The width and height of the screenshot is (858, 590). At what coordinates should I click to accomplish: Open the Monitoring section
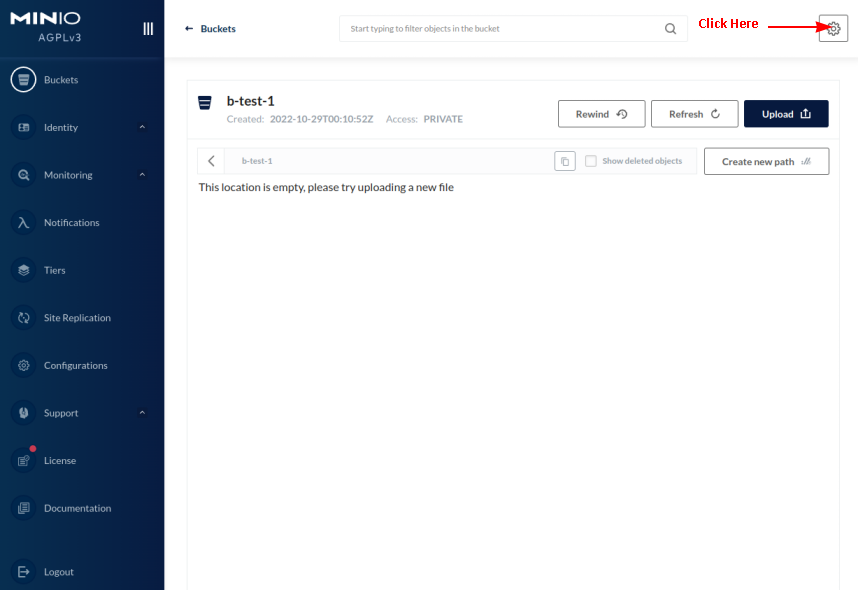click(x=22, y=175)
